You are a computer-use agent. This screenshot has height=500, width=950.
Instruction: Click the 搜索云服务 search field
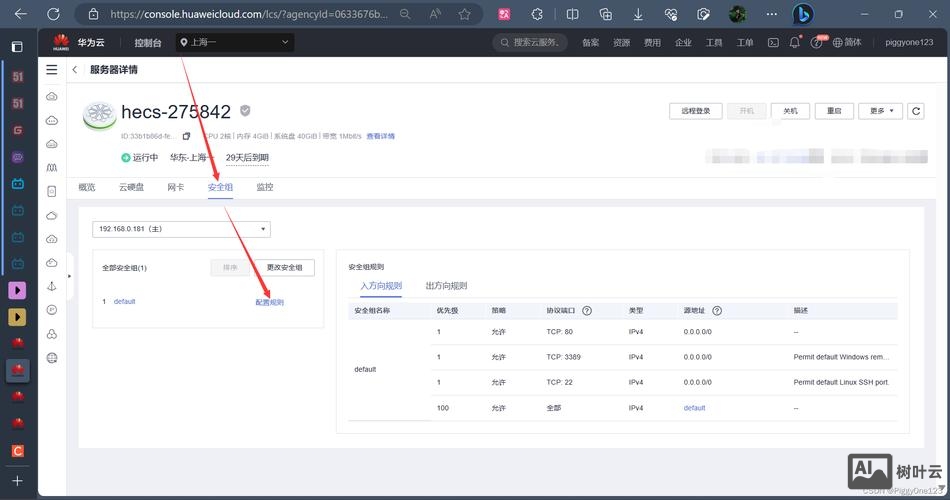[531, 43]
